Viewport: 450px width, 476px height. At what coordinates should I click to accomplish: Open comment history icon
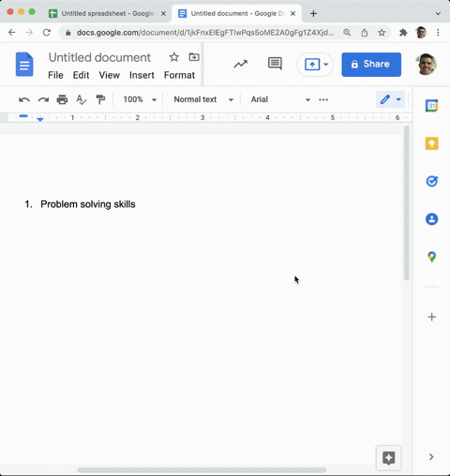(x=275, y=64)
